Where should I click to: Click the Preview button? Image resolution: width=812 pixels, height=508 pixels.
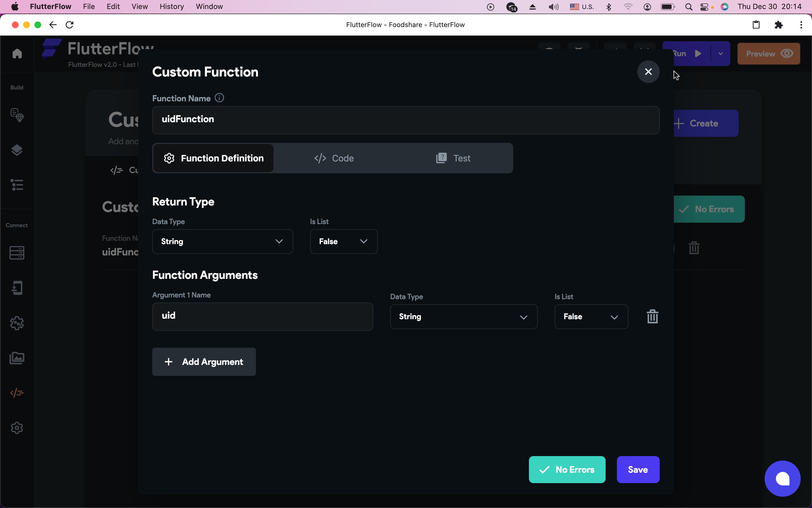click(x=768, y=54)
